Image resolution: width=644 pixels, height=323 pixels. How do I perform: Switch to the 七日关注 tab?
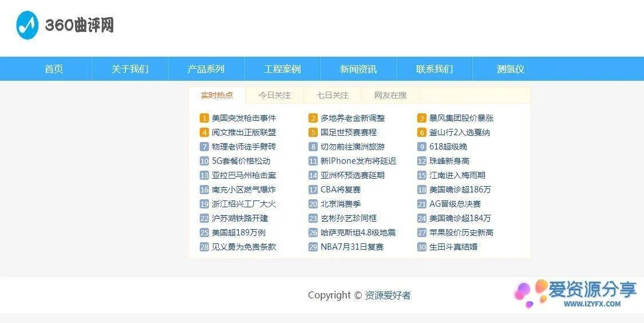tap(333, 95)
